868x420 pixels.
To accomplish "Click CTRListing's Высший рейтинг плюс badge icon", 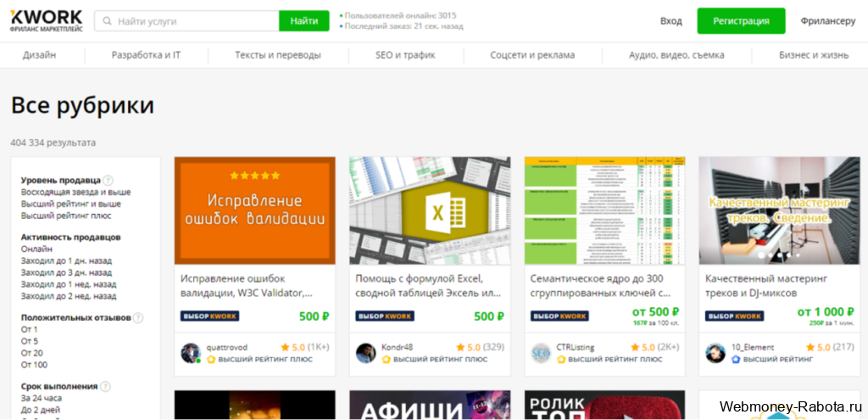I will pyautogui.click(x=561, y=359).
